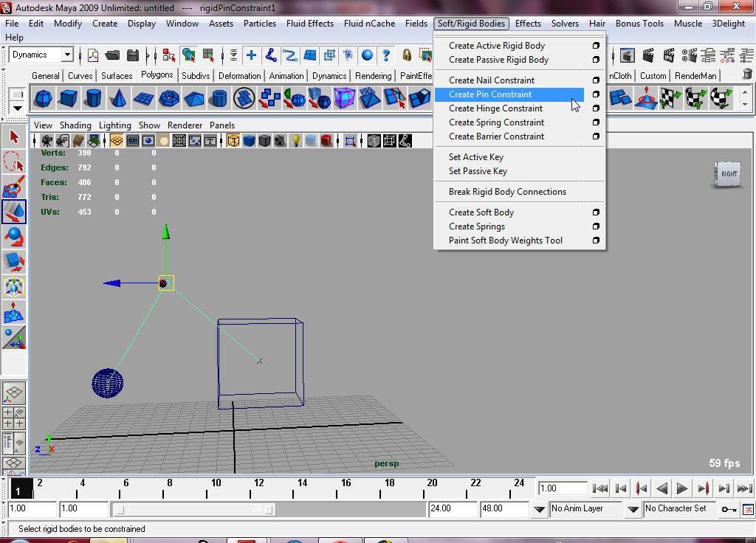Open the Dynamics menu set dropdown
The image size is (756, 543).
coord(67,55)
